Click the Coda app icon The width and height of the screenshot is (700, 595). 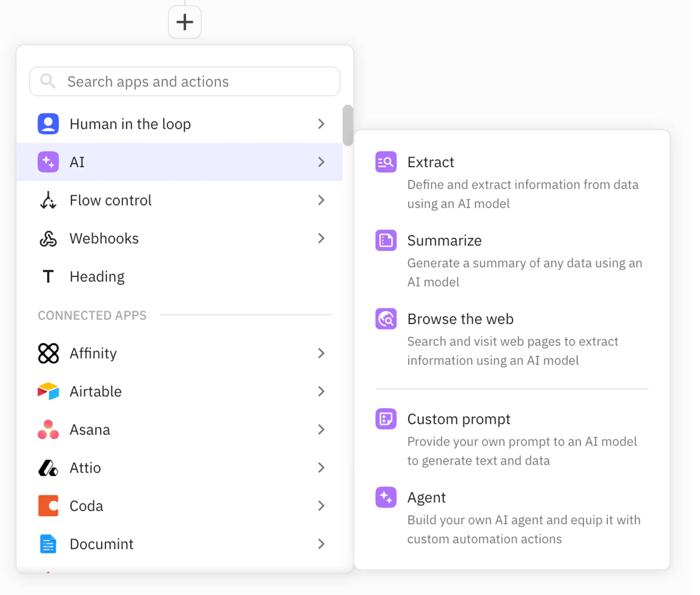coord(48,506)
